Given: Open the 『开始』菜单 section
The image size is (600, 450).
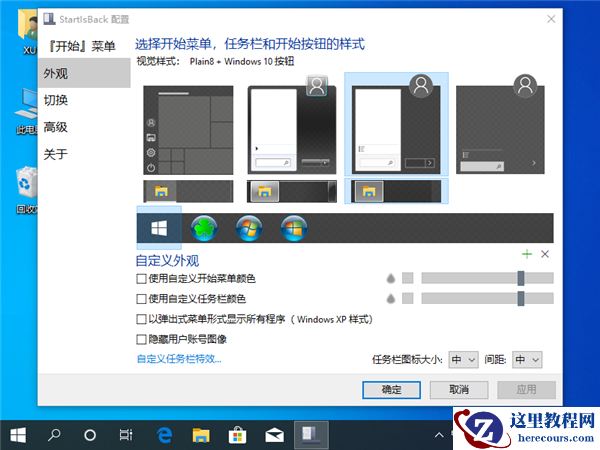Looking at the screenshot, I should click(x=81, y=46).
